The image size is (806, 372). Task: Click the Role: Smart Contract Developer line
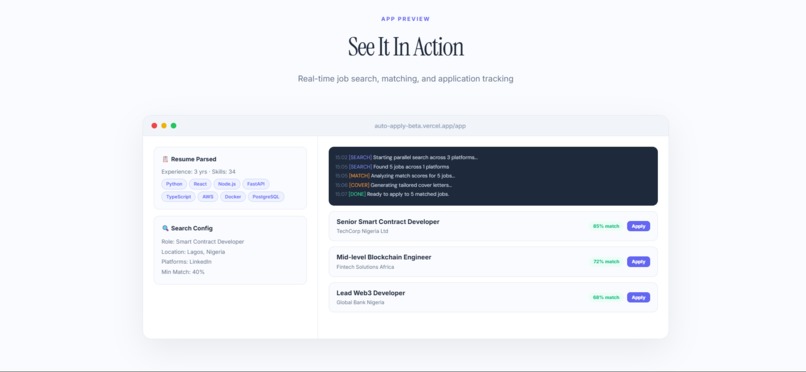coord(203,241)
